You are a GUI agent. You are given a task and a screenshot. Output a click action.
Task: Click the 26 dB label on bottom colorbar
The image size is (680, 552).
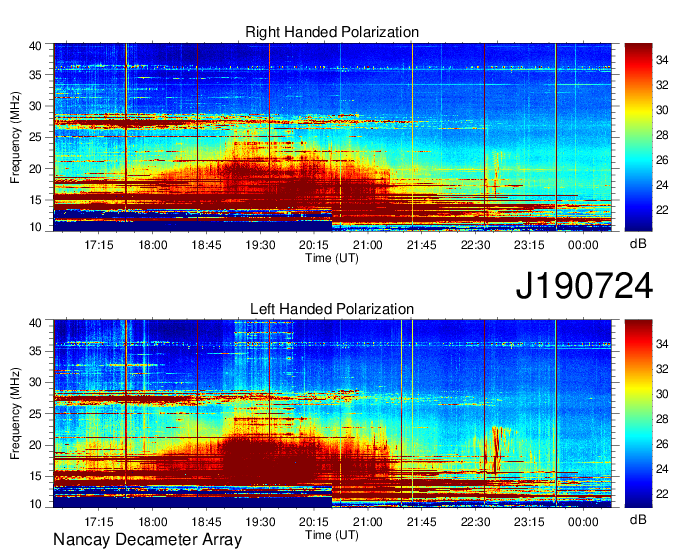pyautogui.click(x=662, y=444)
